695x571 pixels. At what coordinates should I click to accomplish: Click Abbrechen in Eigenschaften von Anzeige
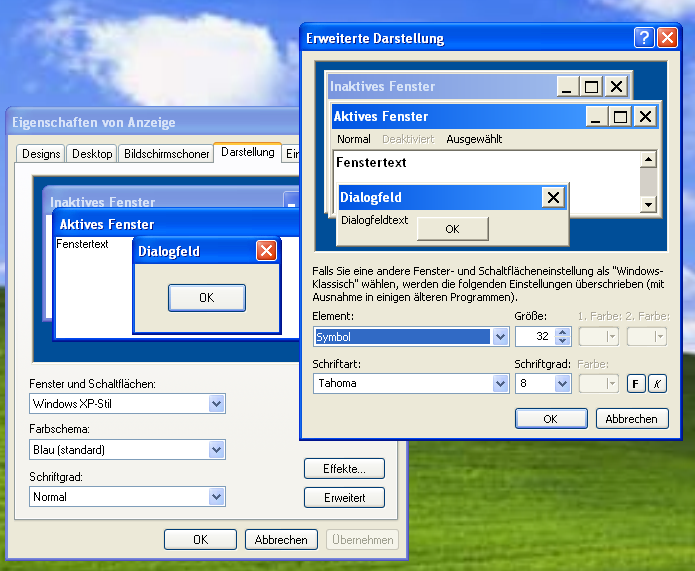[x=281, y=540]
